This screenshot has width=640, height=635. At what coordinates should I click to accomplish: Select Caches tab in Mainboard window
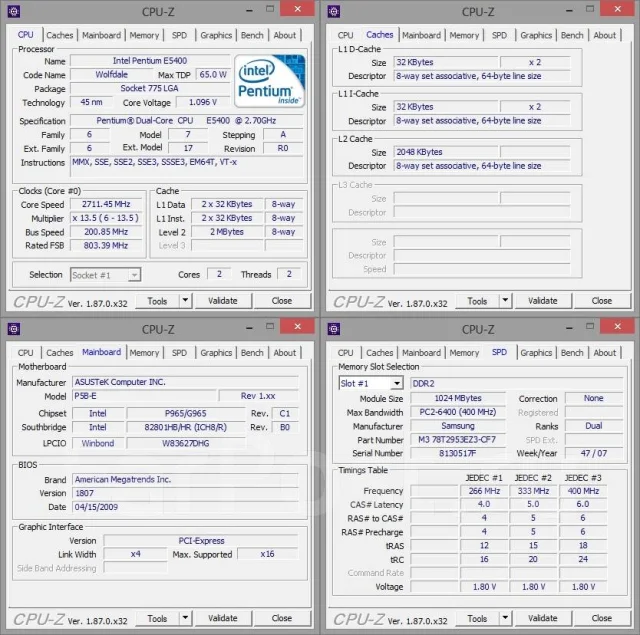click(x=60, y=353)
